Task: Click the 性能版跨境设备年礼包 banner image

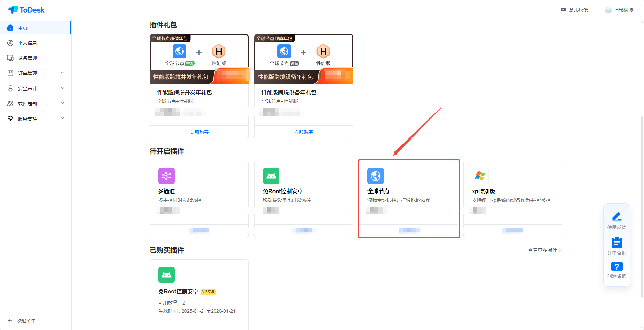Action: tap(304, 59)
